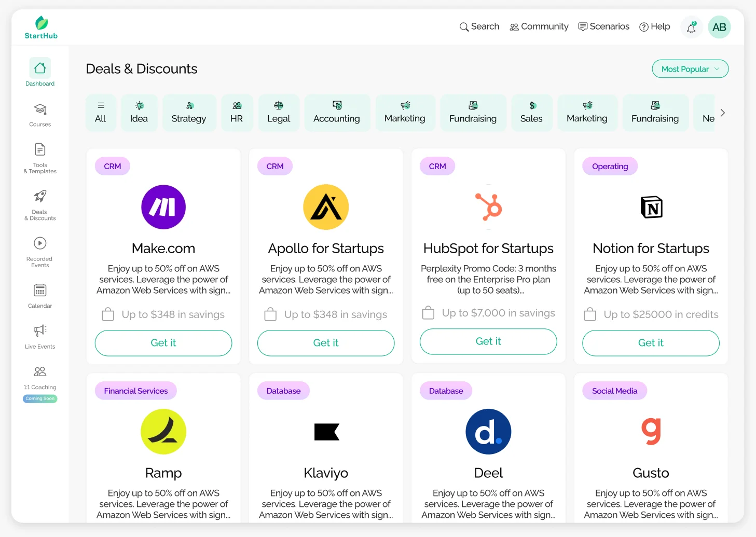The height and width of the screenshot is (537, 756).
Task: Click the Social Media tag
Action: tap(615, 391)
